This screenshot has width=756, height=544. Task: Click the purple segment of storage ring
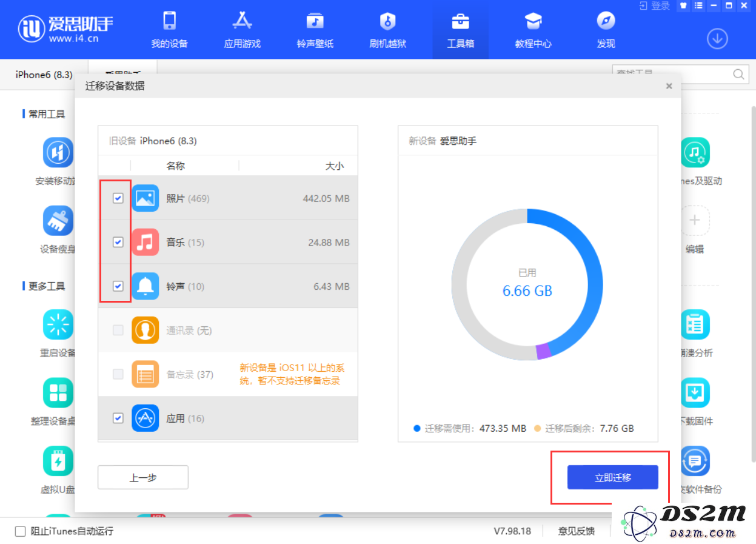point(543,352)
